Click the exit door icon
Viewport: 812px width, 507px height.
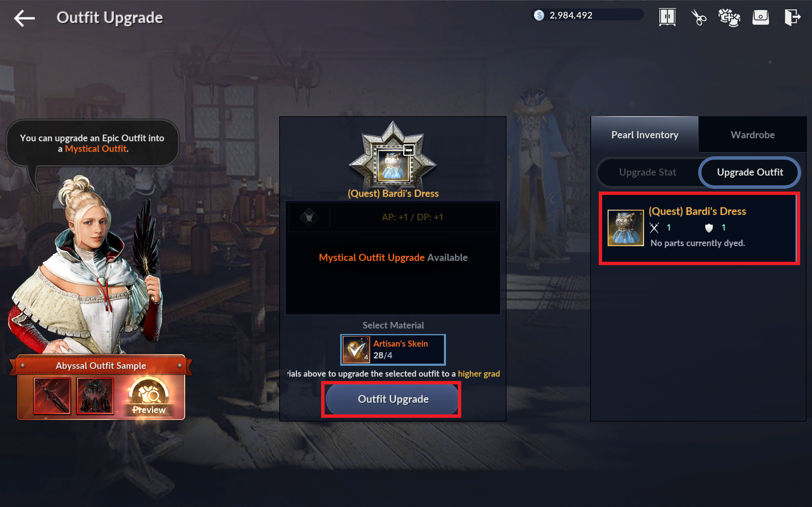(x=792, y=17)
